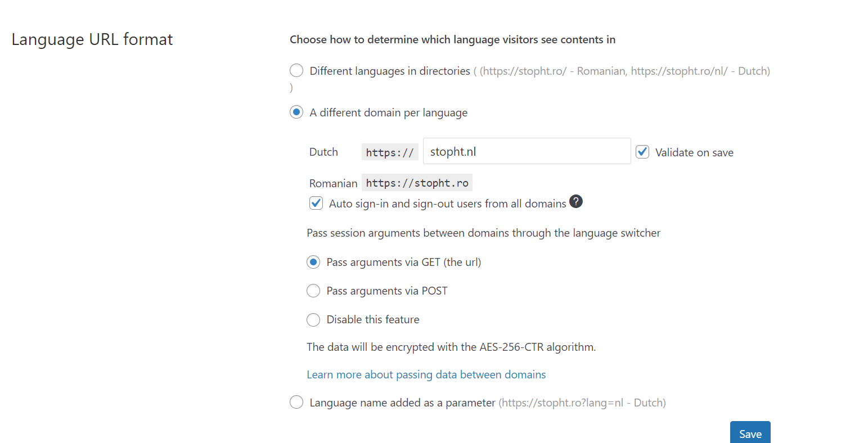Screen dimensions: 868x443
Task: Choose Disable this feature option
Action: tap(313, 319)
